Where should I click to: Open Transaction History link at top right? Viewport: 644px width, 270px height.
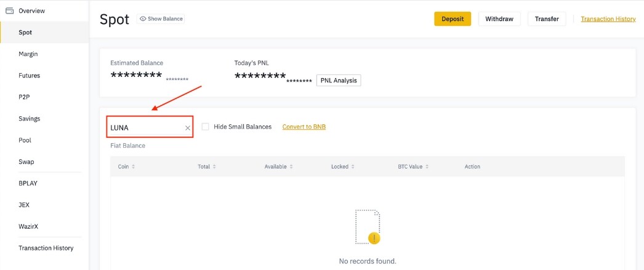click(608, 19)
